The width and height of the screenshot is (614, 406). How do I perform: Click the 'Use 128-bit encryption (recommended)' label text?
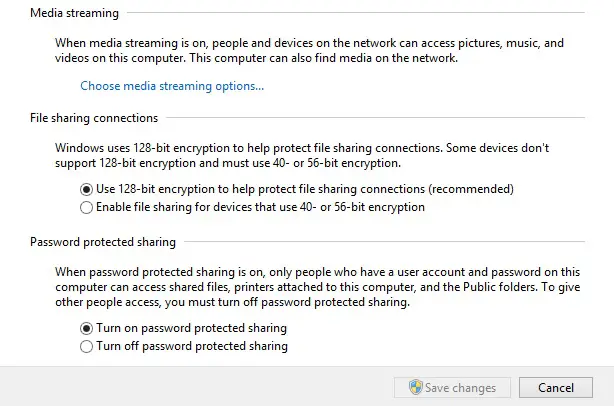(305, 189)
